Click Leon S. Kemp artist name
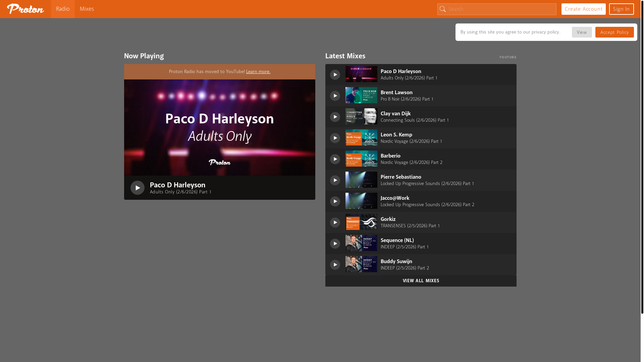 (396, 135)
